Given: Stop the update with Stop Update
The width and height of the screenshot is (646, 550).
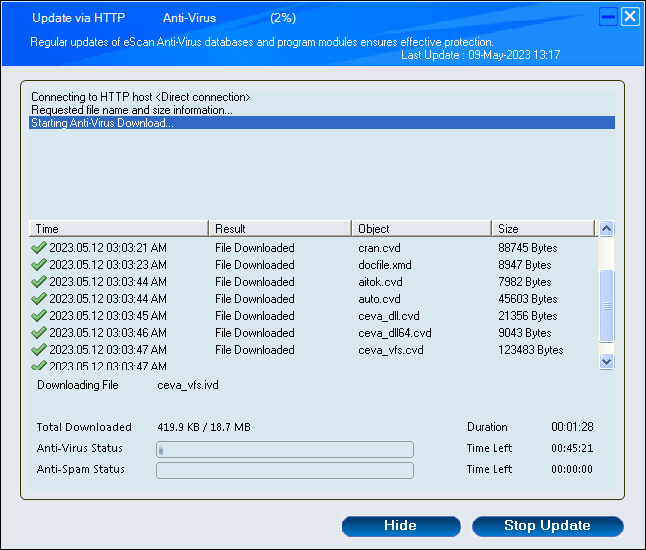Looking at the screenshot, I should (x=548, y=526).
